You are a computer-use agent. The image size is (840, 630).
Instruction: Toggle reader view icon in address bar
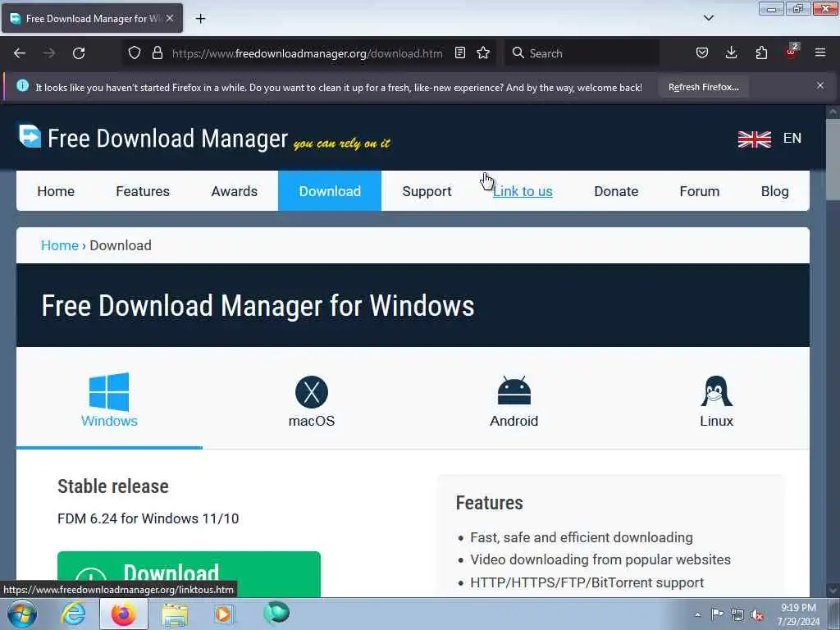[x=459, y=52]
